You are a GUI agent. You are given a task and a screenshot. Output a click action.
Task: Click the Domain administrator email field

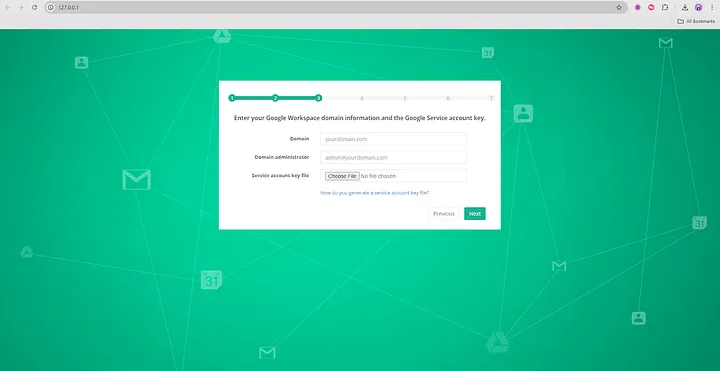pos(393,157)
